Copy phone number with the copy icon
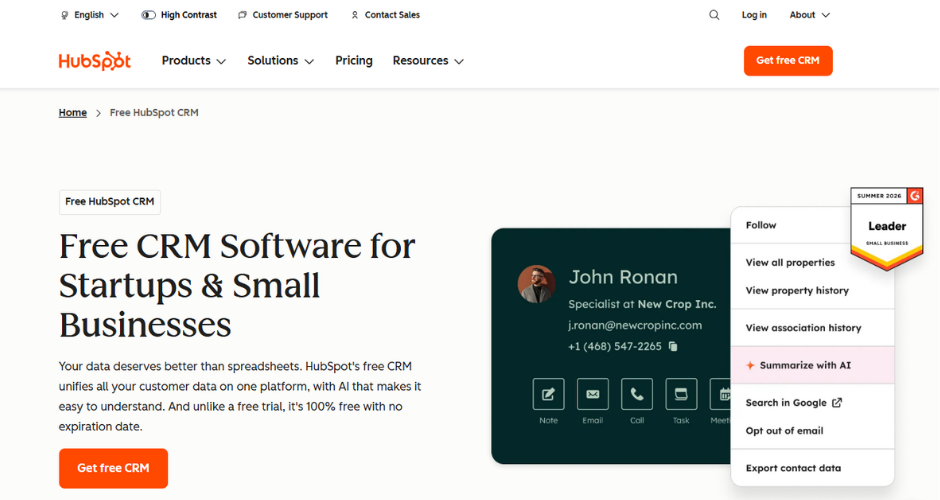 click(673, 347)
